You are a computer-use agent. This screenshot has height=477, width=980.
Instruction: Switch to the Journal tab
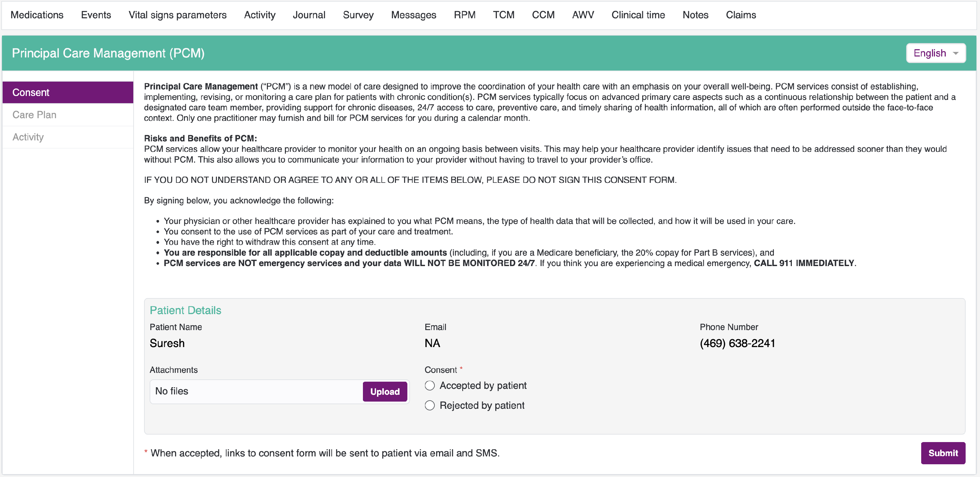click(x=309, y=15)
